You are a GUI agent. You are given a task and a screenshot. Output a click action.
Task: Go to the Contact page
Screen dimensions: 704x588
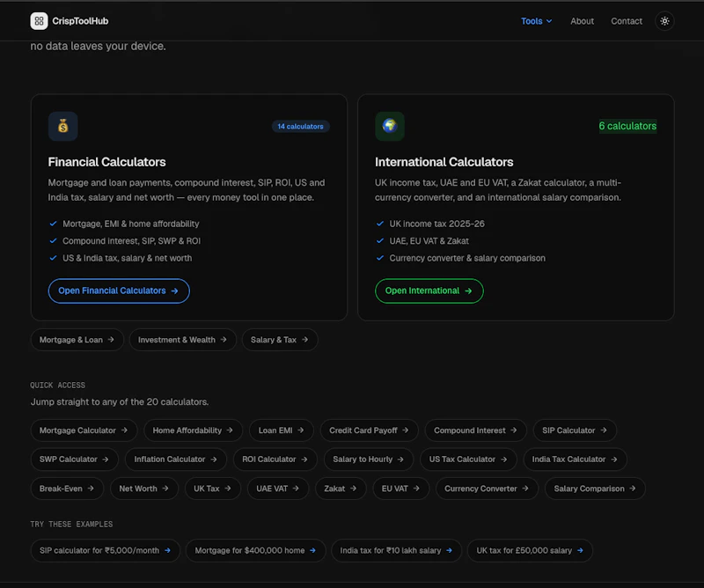pyautogui.click(x=627, y=21)
